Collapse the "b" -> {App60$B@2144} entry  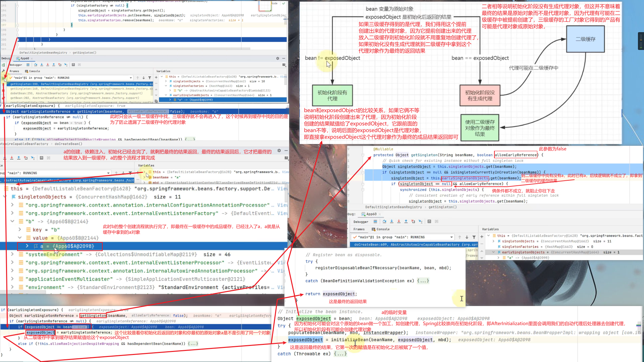(x=12, y=222)
